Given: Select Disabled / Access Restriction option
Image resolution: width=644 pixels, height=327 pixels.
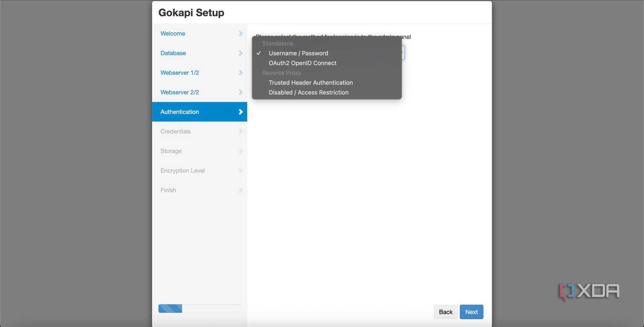Looking at the screenshot, I should tap(308, 92).
